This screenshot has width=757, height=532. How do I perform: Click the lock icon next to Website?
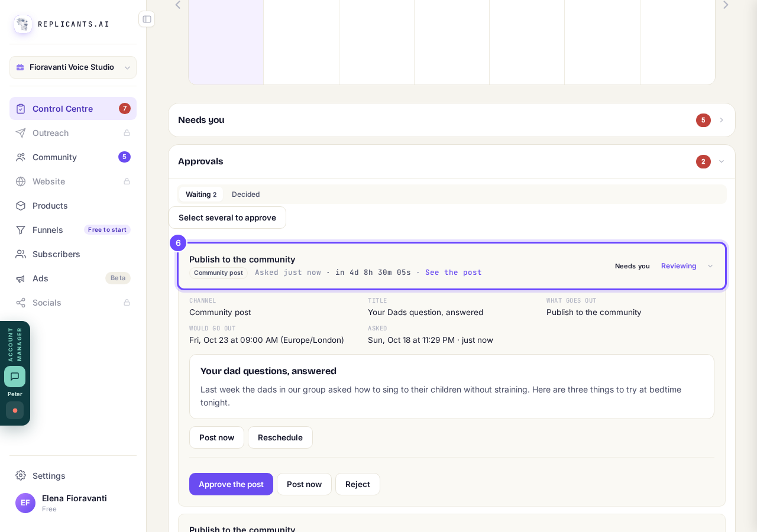[127, 181]
